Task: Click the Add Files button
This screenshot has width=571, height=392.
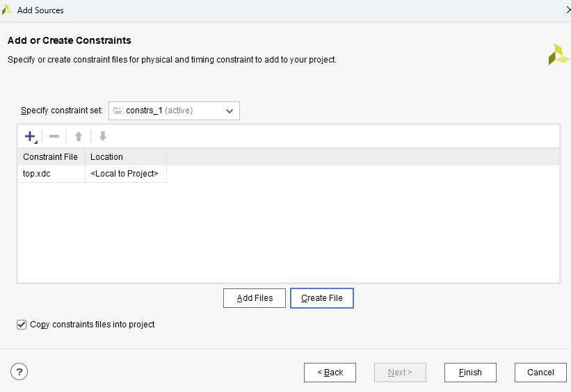Action: (255, 298)
